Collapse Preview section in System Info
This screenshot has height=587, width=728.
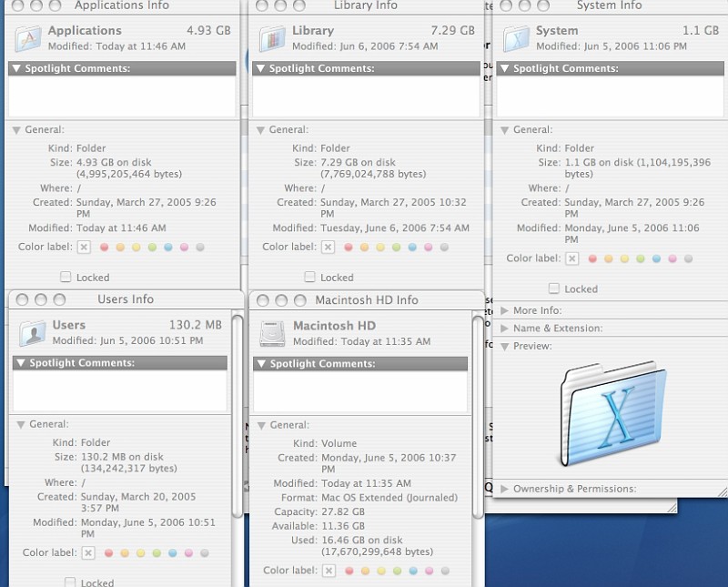[x=505, y=347]
